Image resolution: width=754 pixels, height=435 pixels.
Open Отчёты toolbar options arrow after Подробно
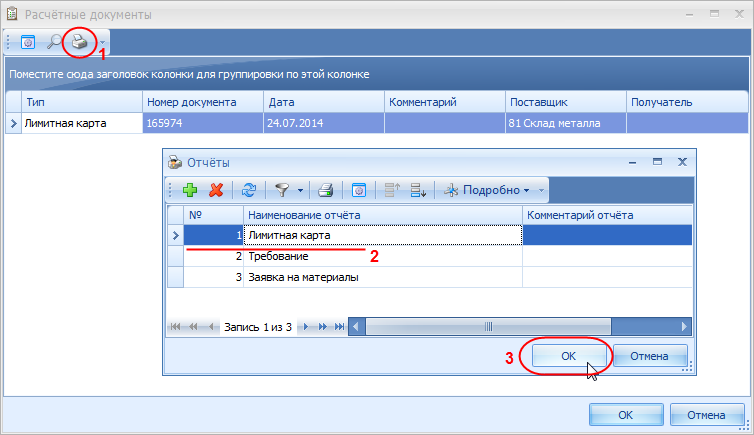point(541,190)
